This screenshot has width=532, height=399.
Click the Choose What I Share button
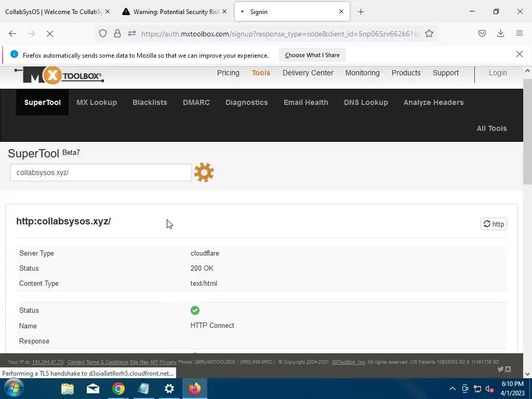[312, 55]
